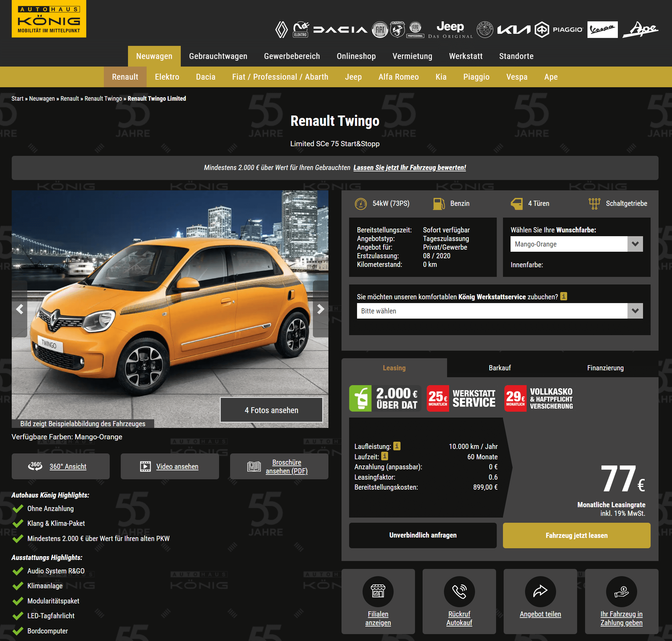The image size is (672, 641).
Task: Select Elektro in the brand submenu
Action: click(x=167, y=77)
